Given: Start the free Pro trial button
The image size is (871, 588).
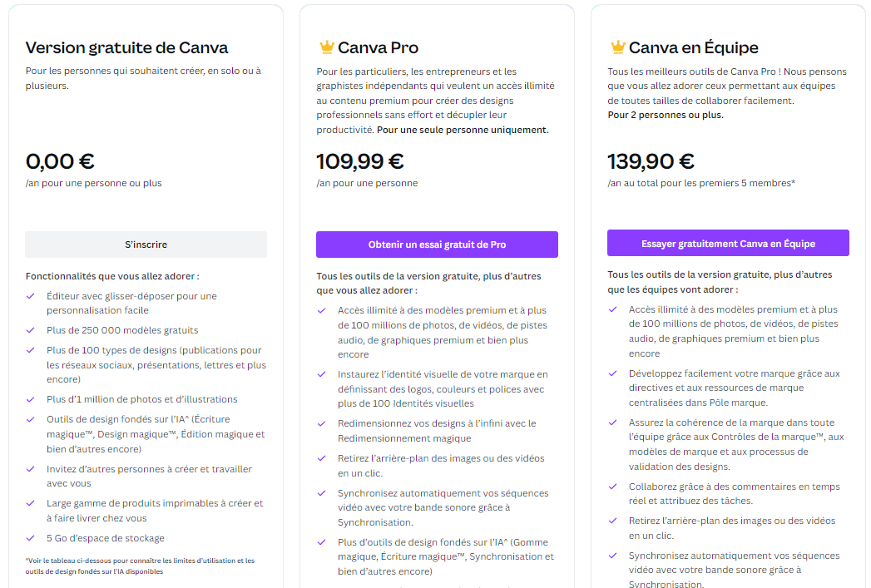Looking at the screenshot, I should [437, 245].
